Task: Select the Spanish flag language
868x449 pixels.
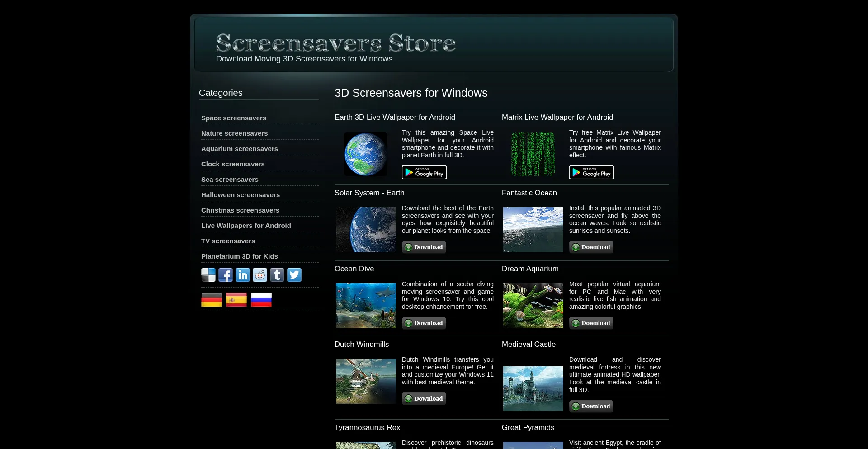Action: [x=236, y=300]
